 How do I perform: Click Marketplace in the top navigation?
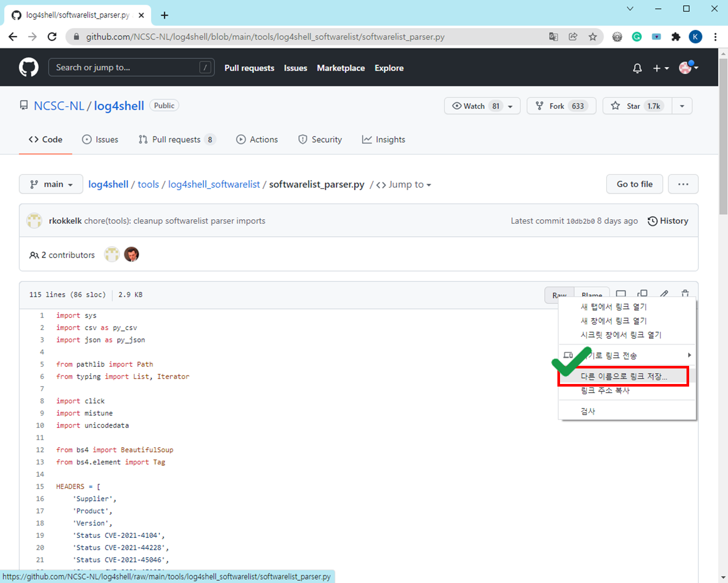coord(341,68)
